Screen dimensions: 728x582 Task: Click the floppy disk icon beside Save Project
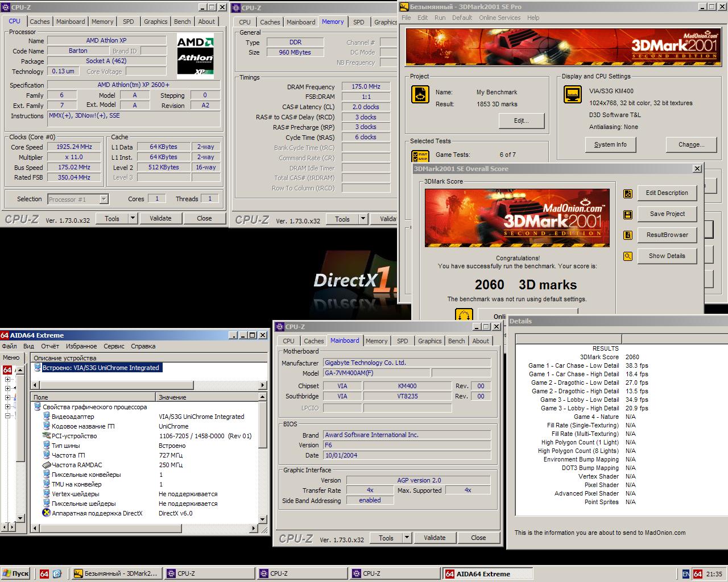pos(628,214)
